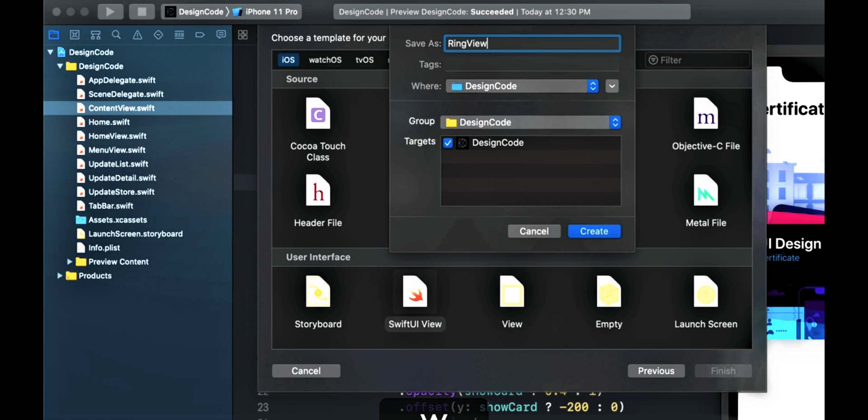The width and height of the screenshot is (868, 420).
Task: Select MenuView.swift in navigator
Action: click(137, 150)
